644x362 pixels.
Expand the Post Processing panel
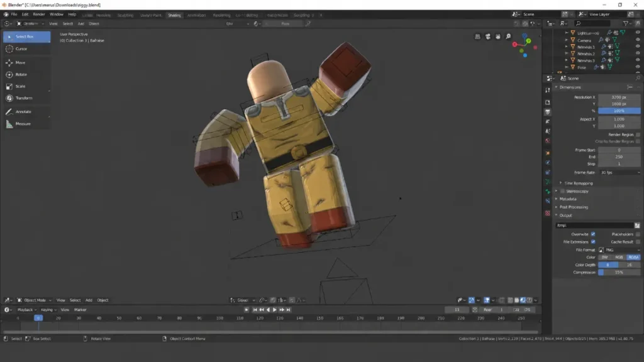(556, 207)
